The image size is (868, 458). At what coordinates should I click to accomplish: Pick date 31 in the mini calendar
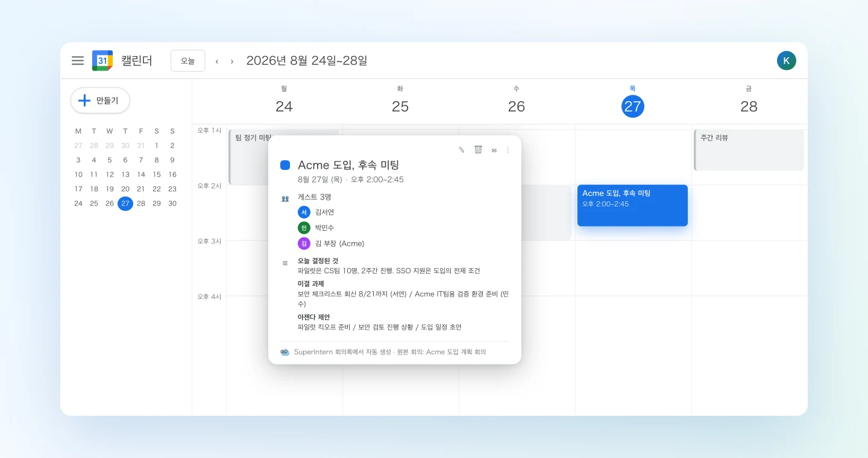(x=141, y=146)
